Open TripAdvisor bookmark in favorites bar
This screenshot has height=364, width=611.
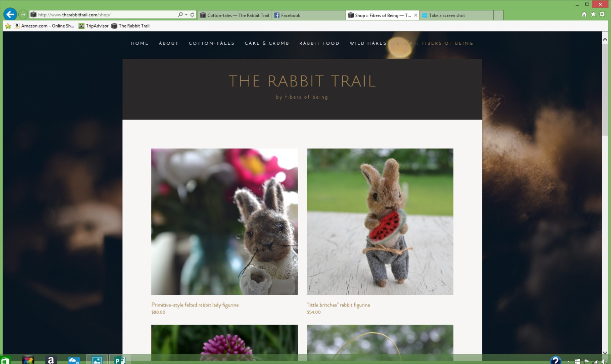coord(93,26)
